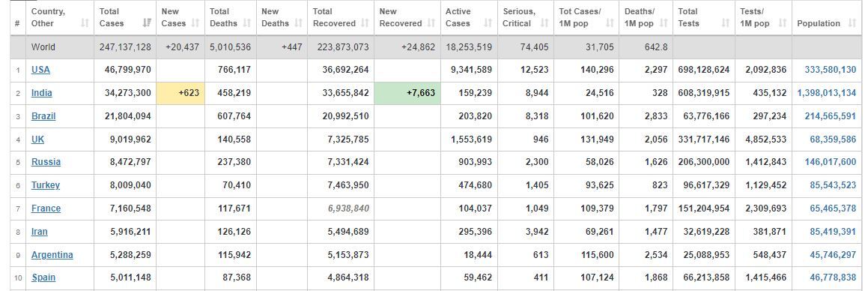The height and width of the screenshot is (291, 868).
Task: Click World new cases +20,437
Action: (182, 47)
